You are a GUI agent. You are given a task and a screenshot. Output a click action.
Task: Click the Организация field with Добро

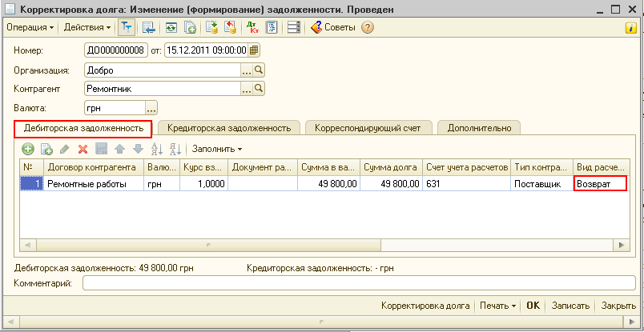click(163, 70)
